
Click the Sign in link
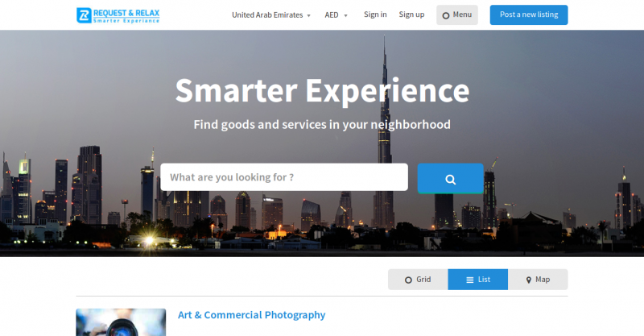[x=375, y=15]
